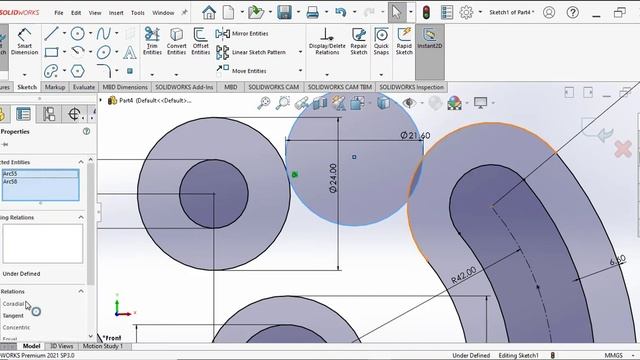Switch to the Markup tab
This screenshot has height=360, width=640.
coord(55,87)
